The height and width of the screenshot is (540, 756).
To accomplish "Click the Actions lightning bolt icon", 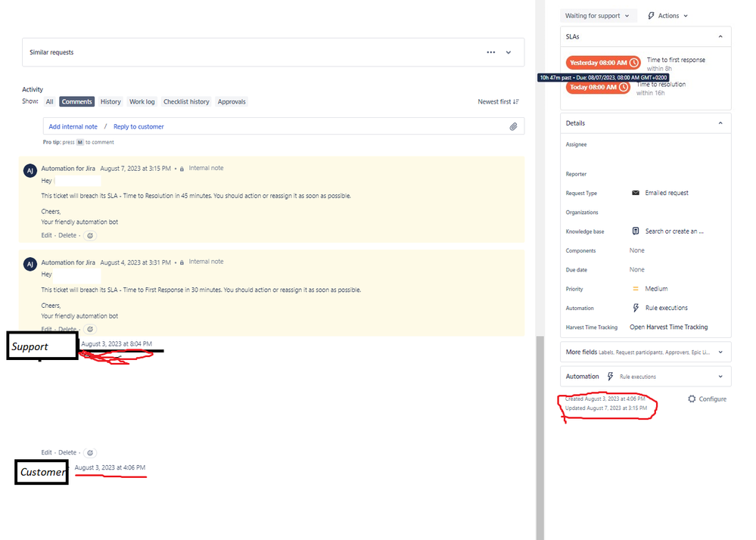I will pyautogui.click(x=651, y=15).
